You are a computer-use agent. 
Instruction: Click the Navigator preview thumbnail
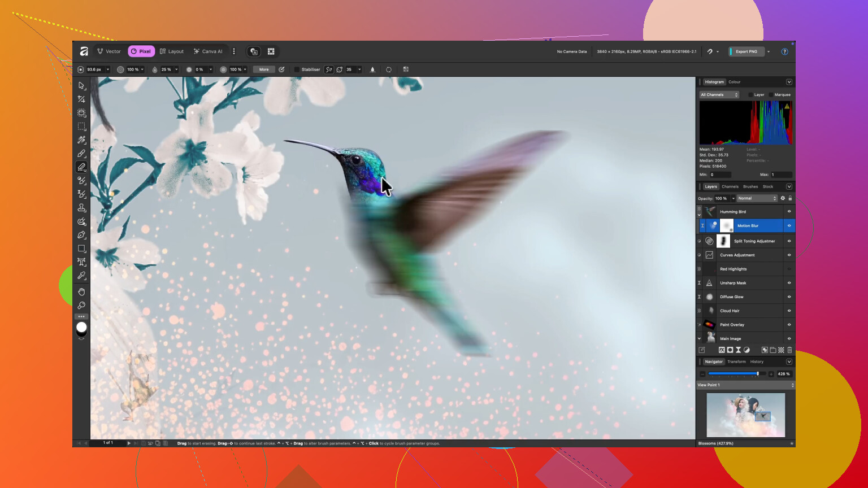click(745, 415)
